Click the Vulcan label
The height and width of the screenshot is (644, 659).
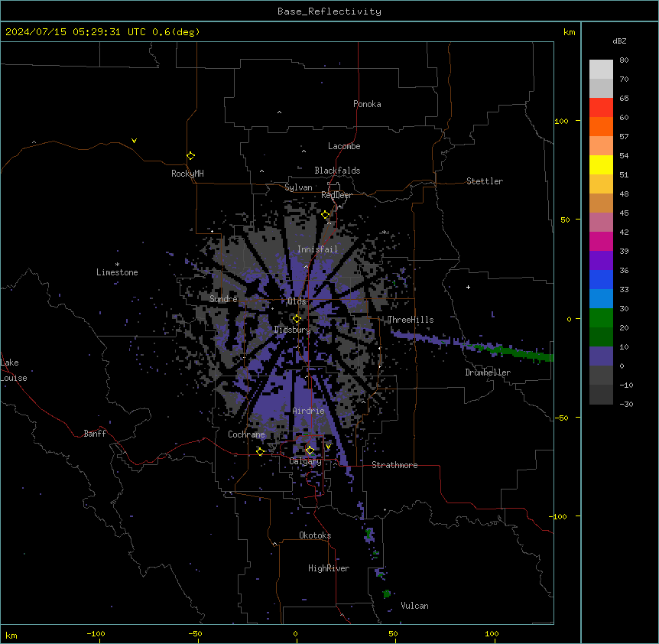click(415, 606)
